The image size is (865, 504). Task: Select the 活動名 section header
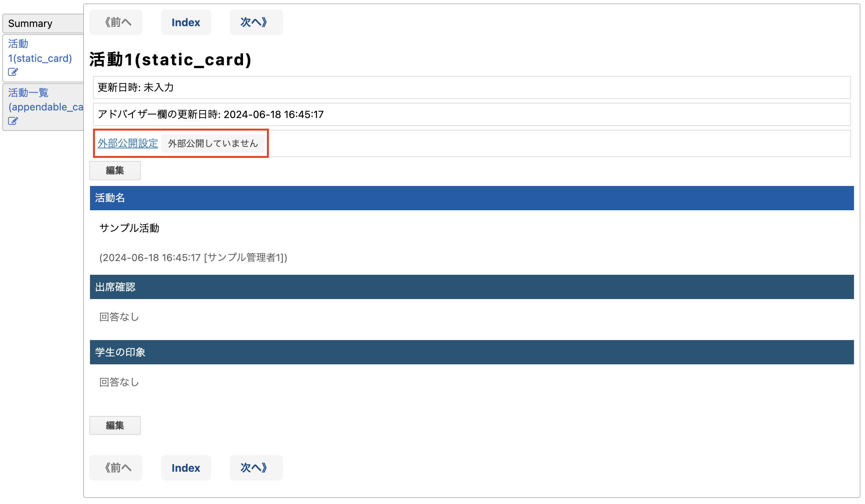[x=473, y=197]
